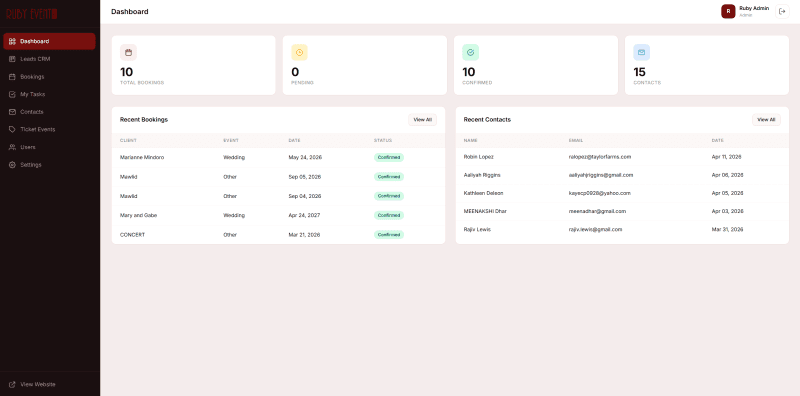Click the Total Bookings count 10

point(127,72)
